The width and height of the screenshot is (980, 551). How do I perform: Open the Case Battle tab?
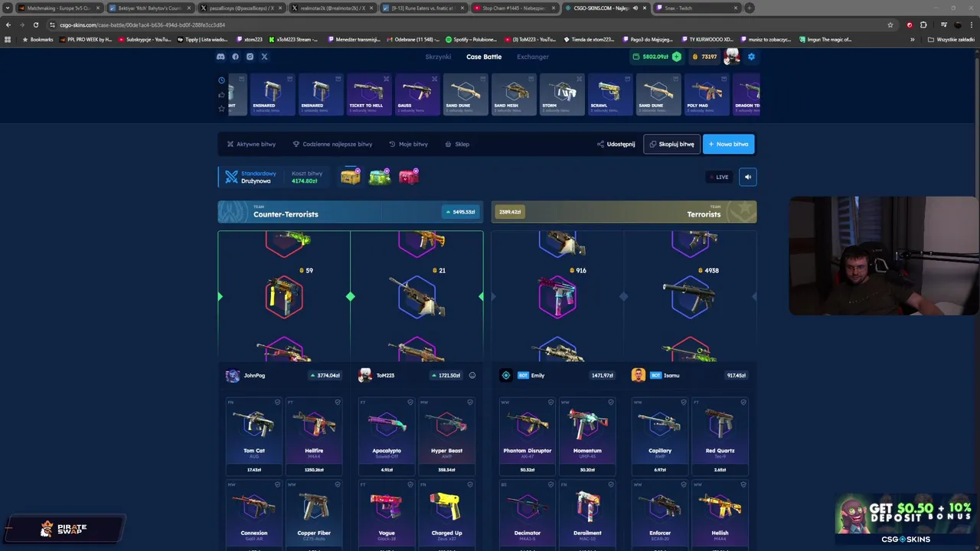coord(484,57)
